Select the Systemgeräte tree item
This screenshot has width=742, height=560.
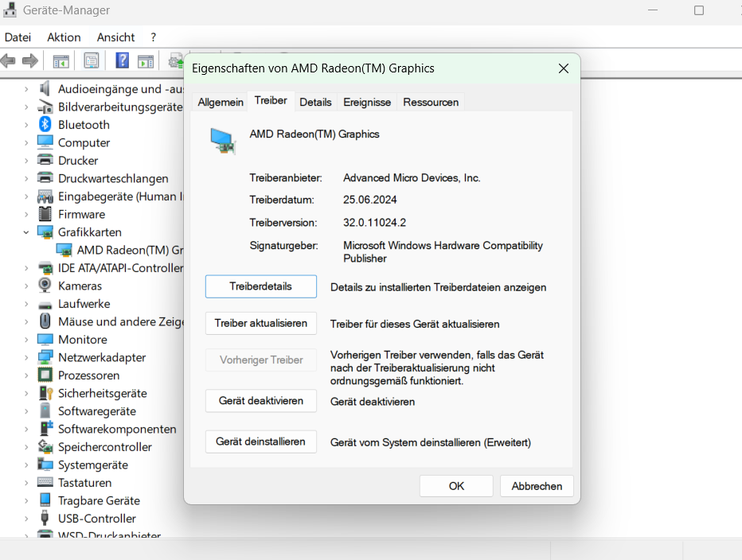pos(92,465)
